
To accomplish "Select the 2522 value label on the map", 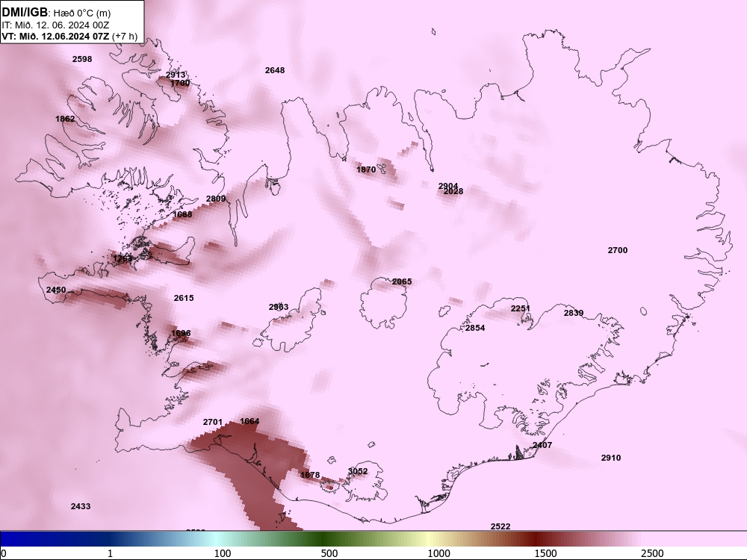I will 500,526.
